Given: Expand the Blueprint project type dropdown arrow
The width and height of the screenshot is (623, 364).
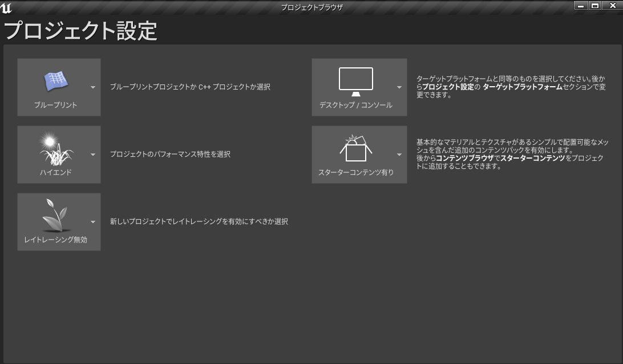Looking at the screenshot, I should pos(93,87).
